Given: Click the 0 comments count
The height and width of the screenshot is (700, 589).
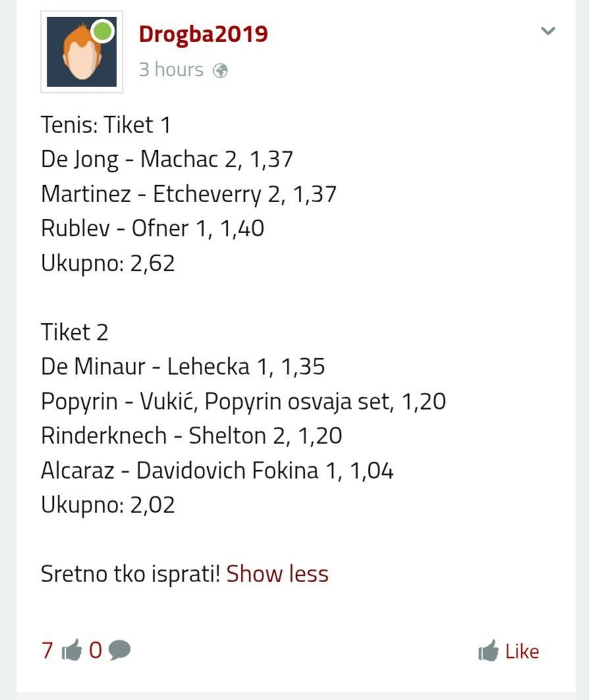Looking at the screenshot, I should tap(95, 650).
